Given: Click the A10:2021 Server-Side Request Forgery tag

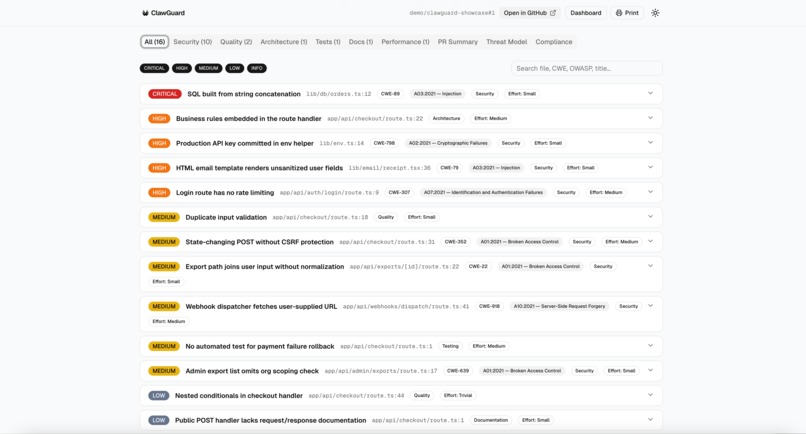Looking at the screenshot, I should point(559,306).
